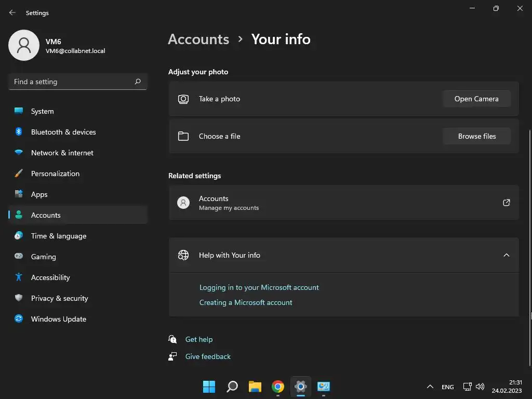Screen dimensions: 532x399
Task: Open Creating a Microsoft account link
Action: 246,302
